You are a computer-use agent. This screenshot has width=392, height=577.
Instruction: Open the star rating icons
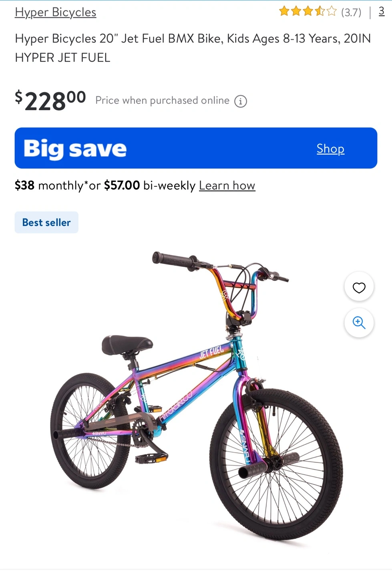click(308, 11)
